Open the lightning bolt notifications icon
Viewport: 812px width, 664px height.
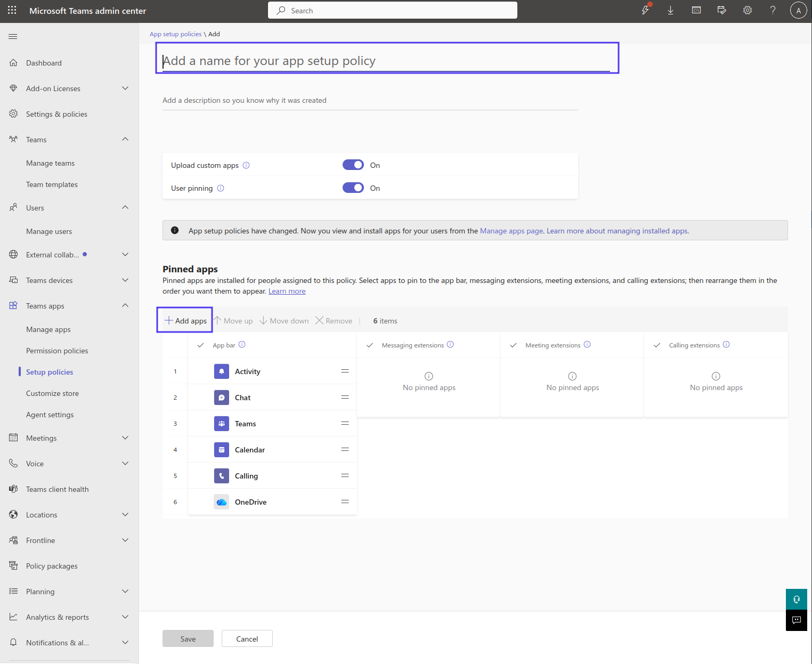point(645,10)
